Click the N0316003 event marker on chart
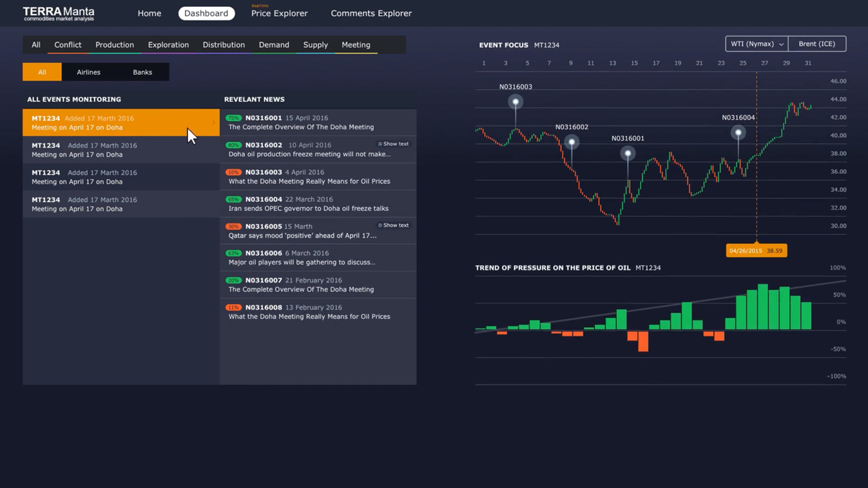This screenshot has width=868, height=488. click(516, 102)
